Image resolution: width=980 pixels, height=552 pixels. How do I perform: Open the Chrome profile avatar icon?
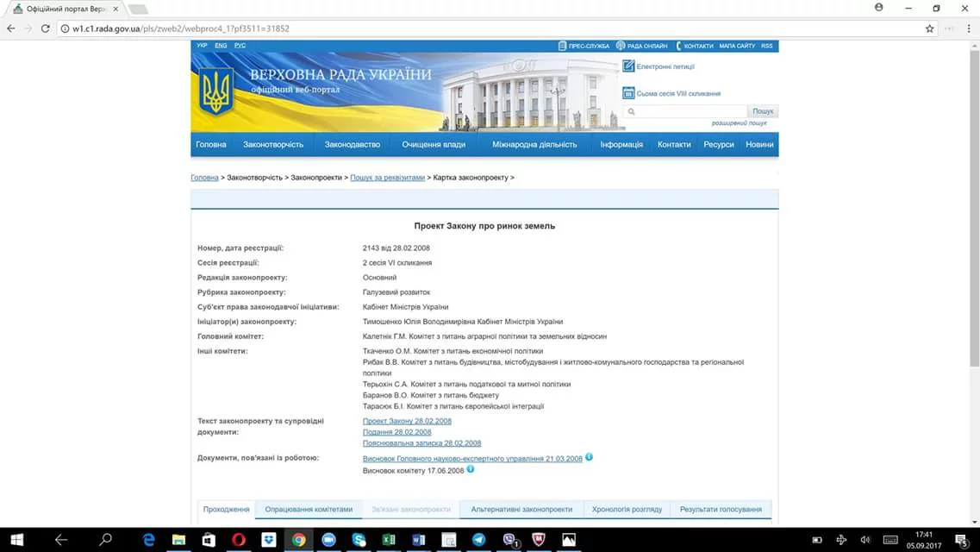coord(879,8)
